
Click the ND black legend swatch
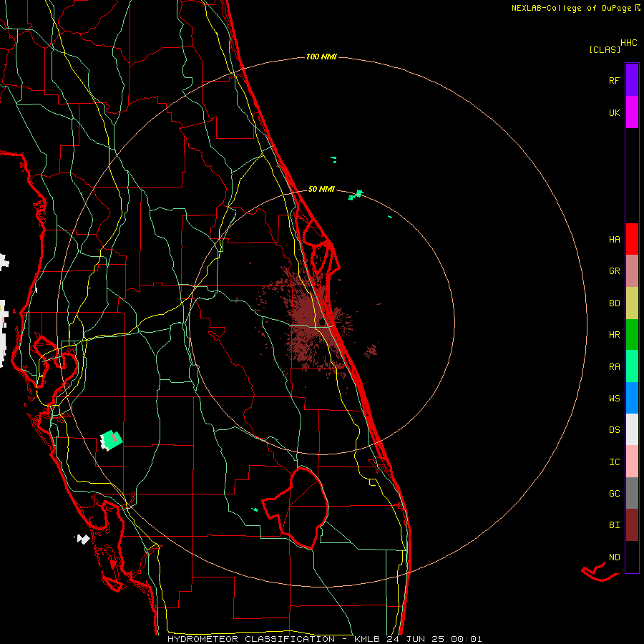[x=632, y=557]
